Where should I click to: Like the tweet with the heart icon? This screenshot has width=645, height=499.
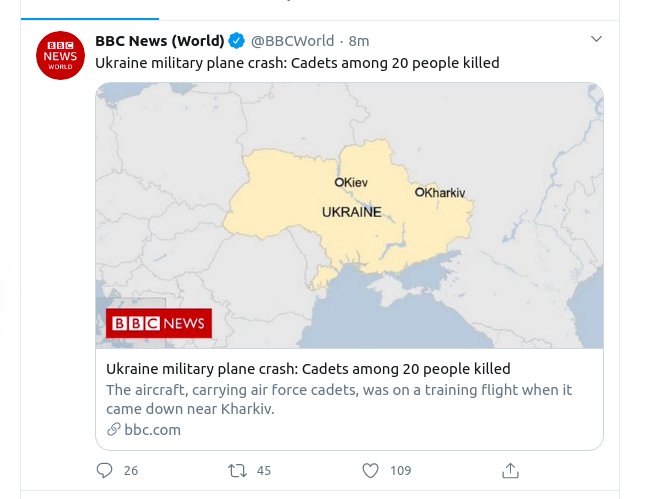coord(370,470)
